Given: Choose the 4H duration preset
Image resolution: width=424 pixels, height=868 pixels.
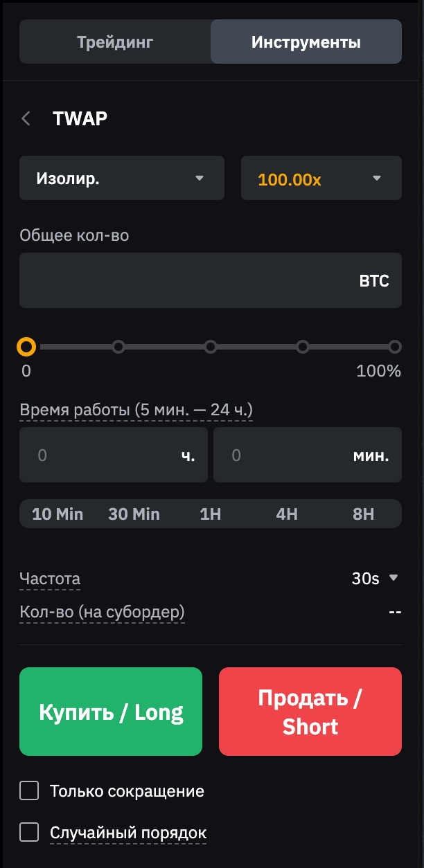Looking at the screenshot, I should pyautogui.click(x=287, y=514).
